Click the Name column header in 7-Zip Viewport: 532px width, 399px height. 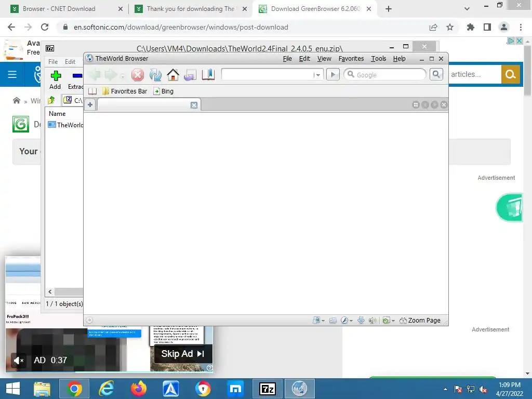(x=57, y=114)
